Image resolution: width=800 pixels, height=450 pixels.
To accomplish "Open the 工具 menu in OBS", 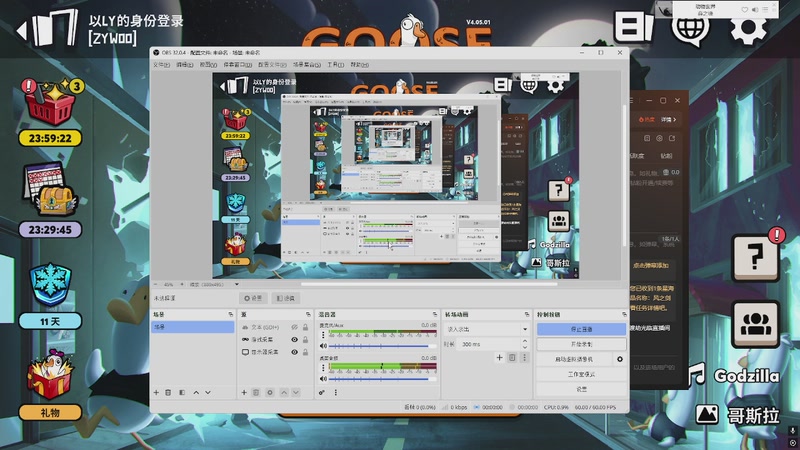I will pos(336,65).
